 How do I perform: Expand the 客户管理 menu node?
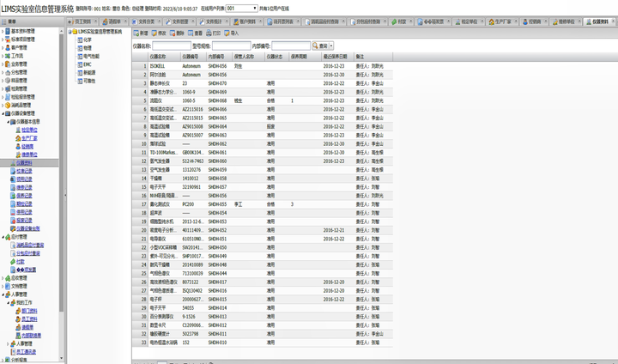pos(3,48)
